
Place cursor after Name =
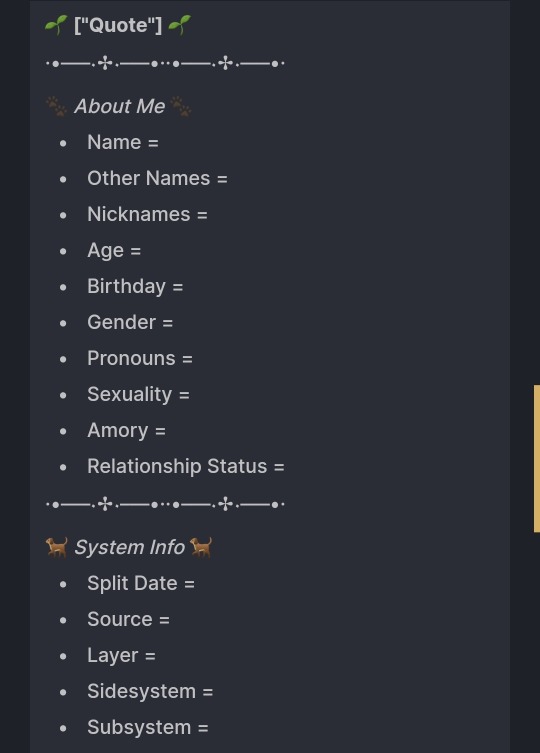(x=160, y=143)
